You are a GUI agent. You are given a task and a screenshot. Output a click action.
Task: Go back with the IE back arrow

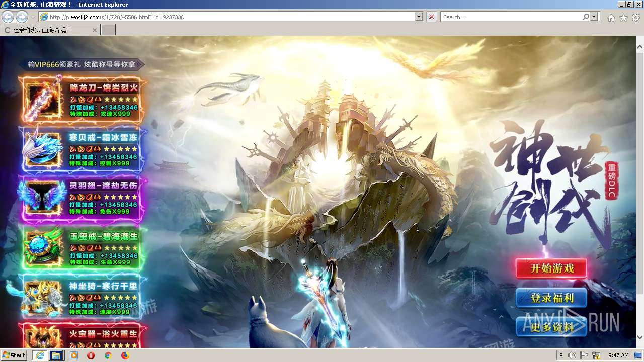(x=8, y=17)
